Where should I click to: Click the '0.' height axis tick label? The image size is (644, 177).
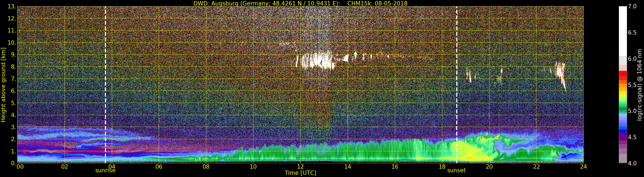click(x=13, y=163)
